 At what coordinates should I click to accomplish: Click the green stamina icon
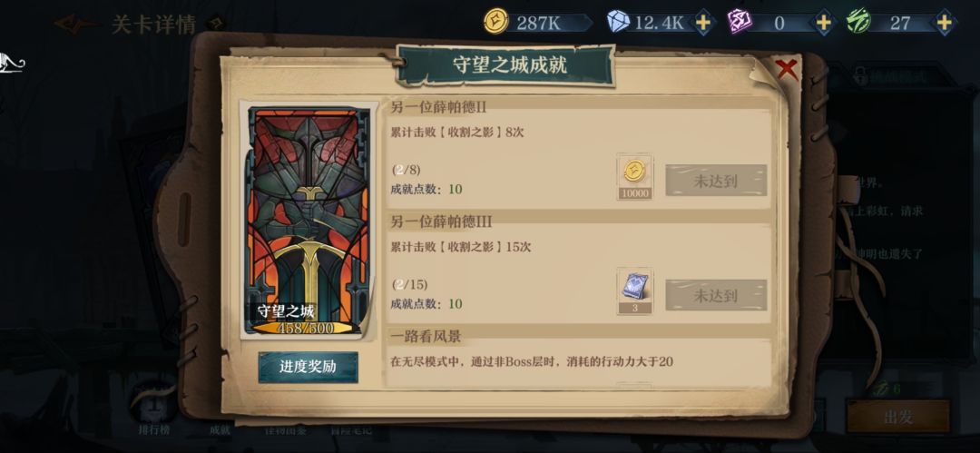pyautogui.click(x=858, y=23)
